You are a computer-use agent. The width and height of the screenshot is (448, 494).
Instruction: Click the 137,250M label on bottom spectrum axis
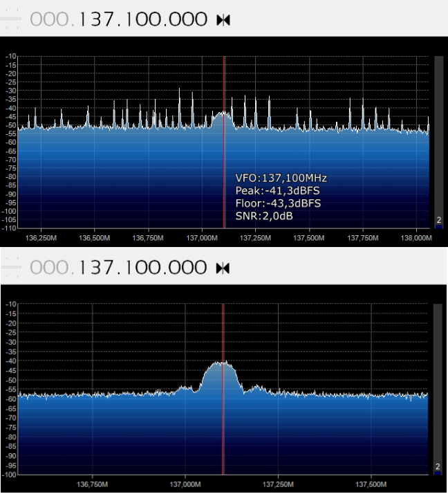pos(278,484)
